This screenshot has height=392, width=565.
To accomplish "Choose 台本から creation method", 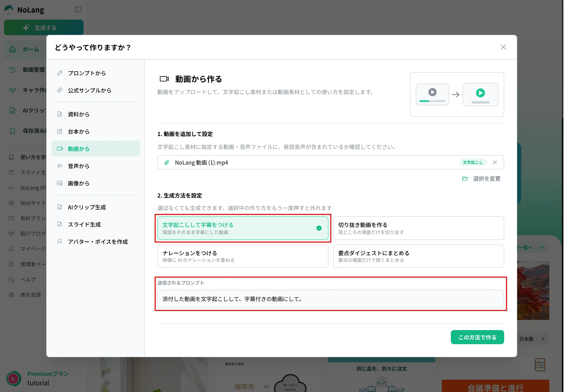I will pyautogui.click(x=95, y=132).
